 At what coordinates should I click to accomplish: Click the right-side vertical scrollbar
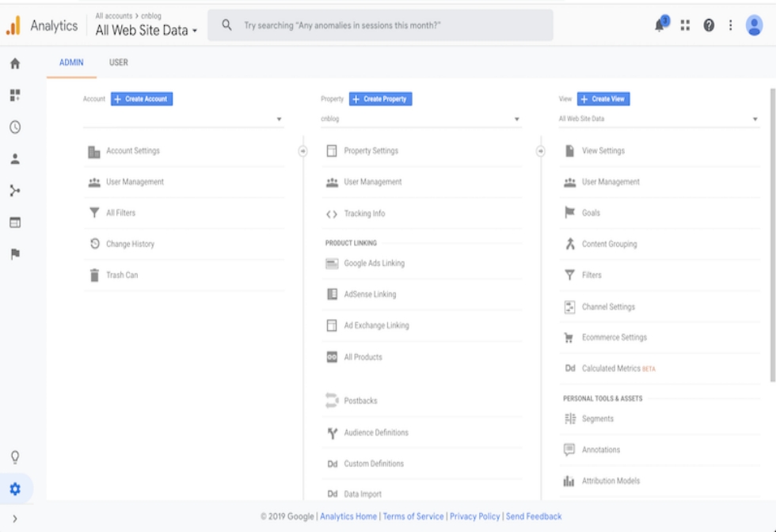[772, 237]
